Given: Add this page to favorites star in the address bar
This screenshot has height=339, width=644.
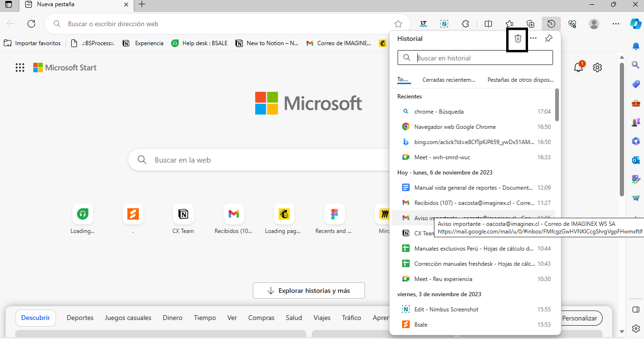Looking at the screenshot, I should [398, 24].
